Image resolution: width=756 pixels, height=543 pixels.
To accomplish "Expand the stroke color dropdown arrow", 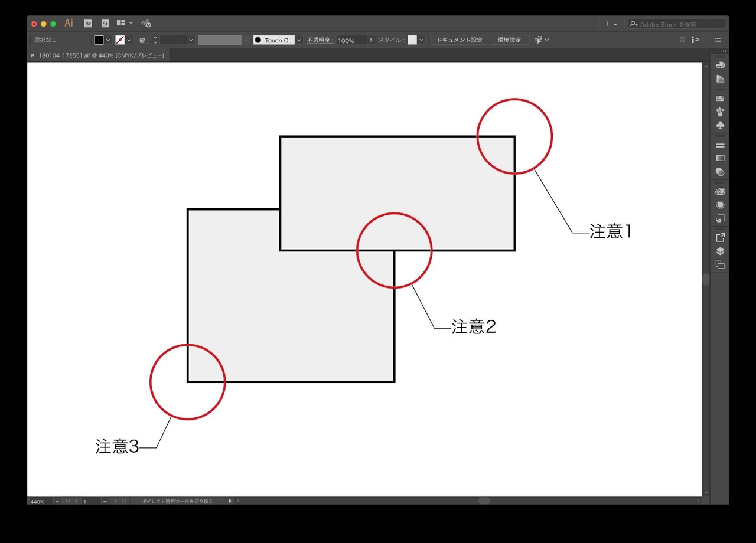I will (x=129, y=40).
